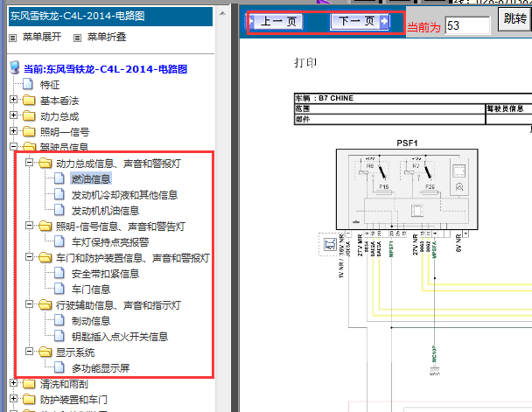This screenshot has height=412, width=532.
Task: Open the 钥匙插入点火开关信息 diagram
Action: point(120,337)
